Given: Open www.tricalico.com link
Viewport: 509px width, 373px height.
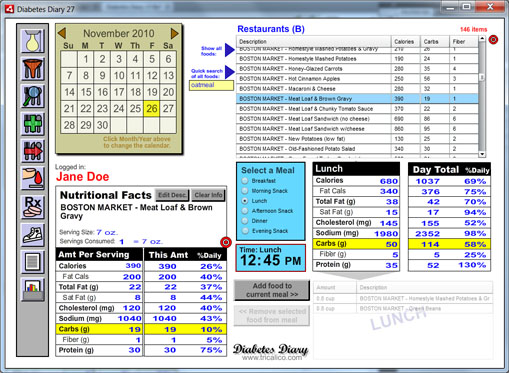Looking at the screenshot, I should tap(272, 358).
